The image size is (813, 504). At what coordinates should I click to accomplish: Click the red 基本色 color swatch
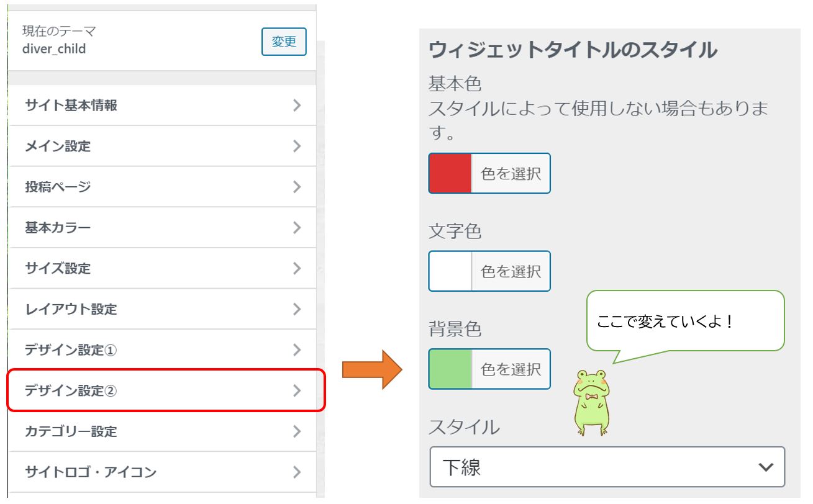click(450, 173)
